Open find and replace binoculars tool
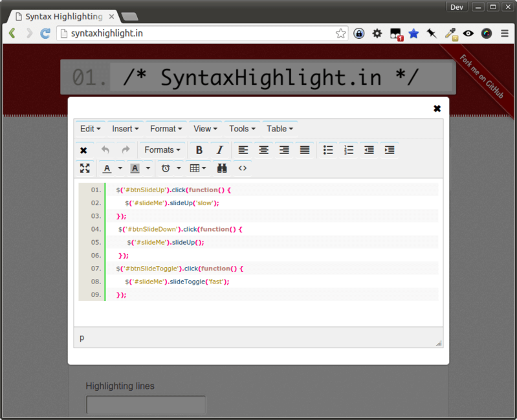Viewport: 517px width, 420px height. (x=222, y=168)
